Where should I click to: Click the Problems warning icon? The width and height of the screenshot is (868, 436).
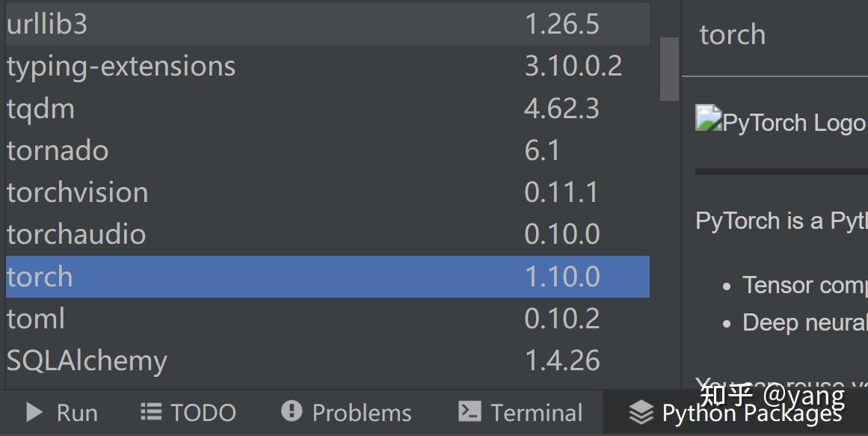[292, 411]
